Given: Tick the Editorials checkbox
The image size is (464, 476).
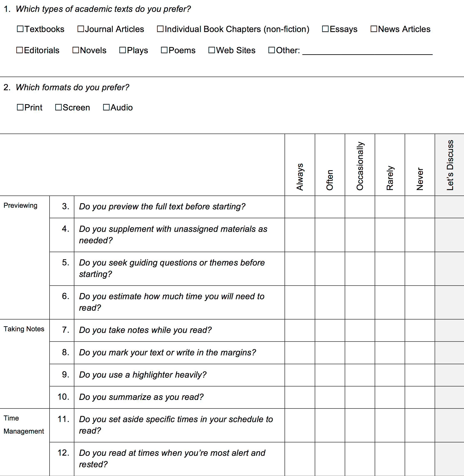Looking at the screenshot, I should click(x=20, y=50).
